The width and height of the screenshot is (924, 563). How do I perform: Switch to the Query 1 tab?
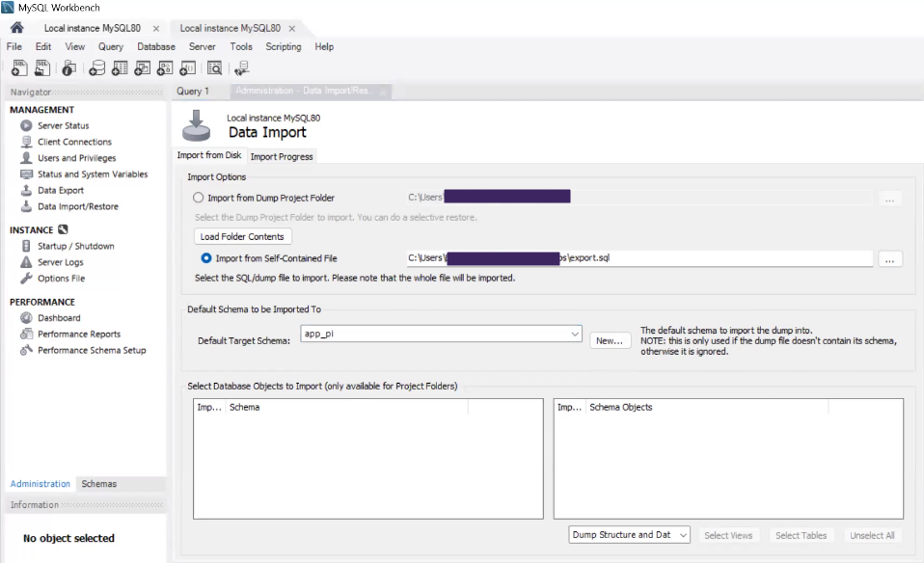(x=193, y=92)
